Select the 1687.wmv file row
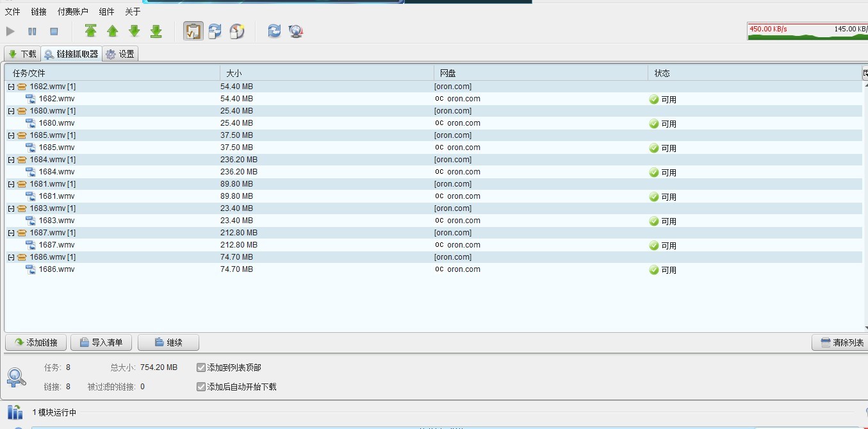Viewport: 868px width, 429px height. (x=56, y=245)
